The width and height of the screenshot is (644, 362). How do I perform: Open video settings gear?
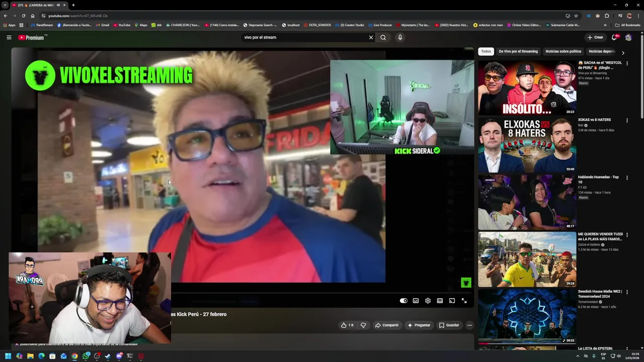click(x=428, y=301)
